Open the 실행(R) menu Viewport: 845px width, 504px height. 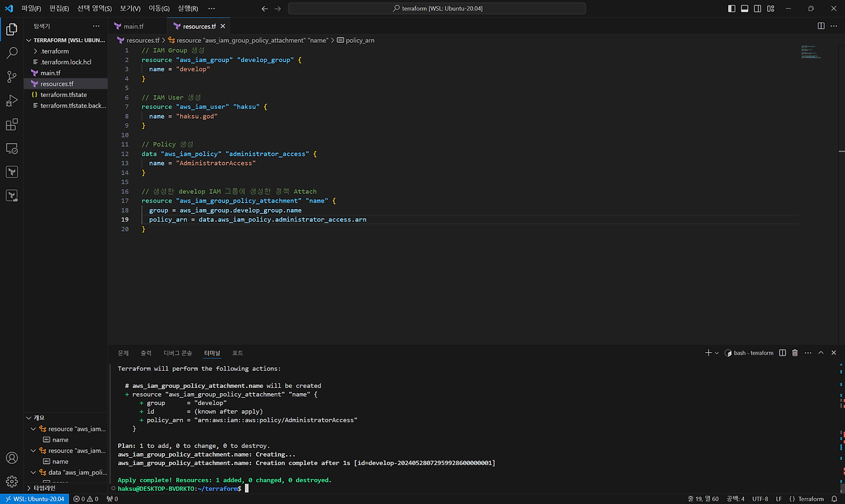click(x=187, y=9)
